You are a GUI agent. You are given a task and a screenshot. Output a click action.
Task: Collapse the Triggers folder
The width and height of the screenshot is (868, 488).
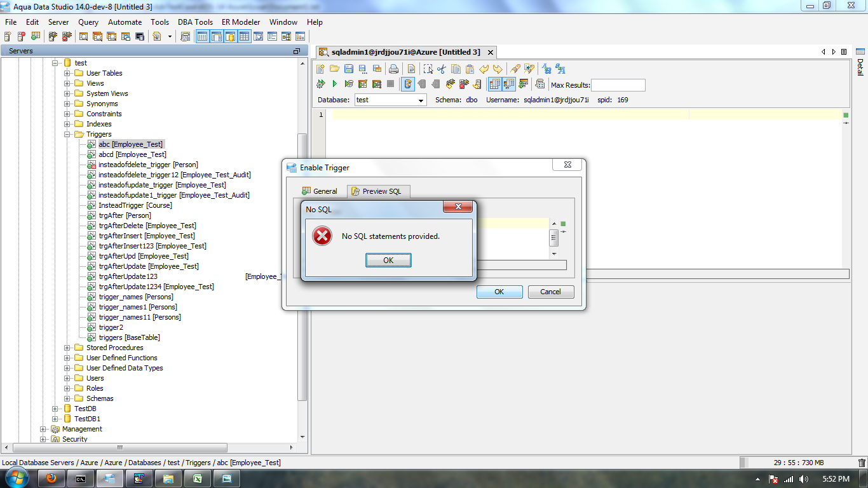coord(67,134)
